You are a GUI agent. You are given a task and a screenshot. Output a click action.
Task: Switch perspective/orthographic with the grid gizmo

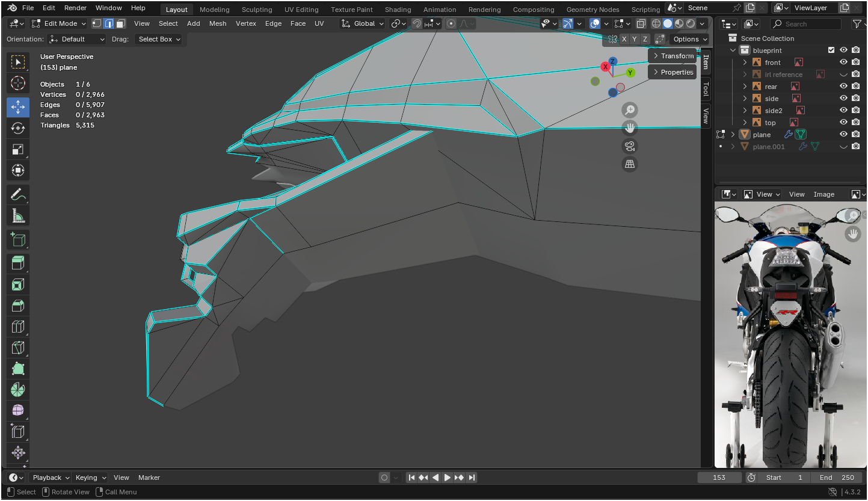(x=630, y=164)
